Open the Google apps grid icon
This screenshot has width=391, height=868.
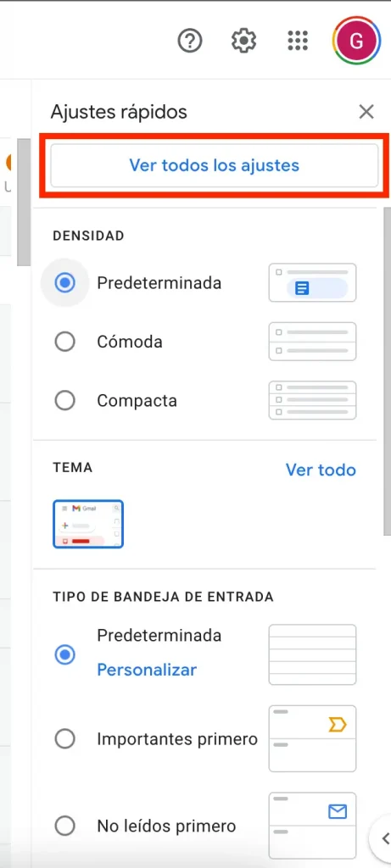pyautogui.click(x=298, y=41)
